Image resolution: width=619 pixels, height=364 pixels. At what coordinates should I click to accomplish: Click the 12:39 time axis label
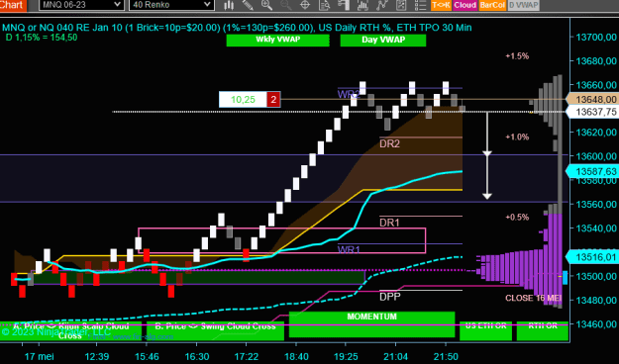97,356
